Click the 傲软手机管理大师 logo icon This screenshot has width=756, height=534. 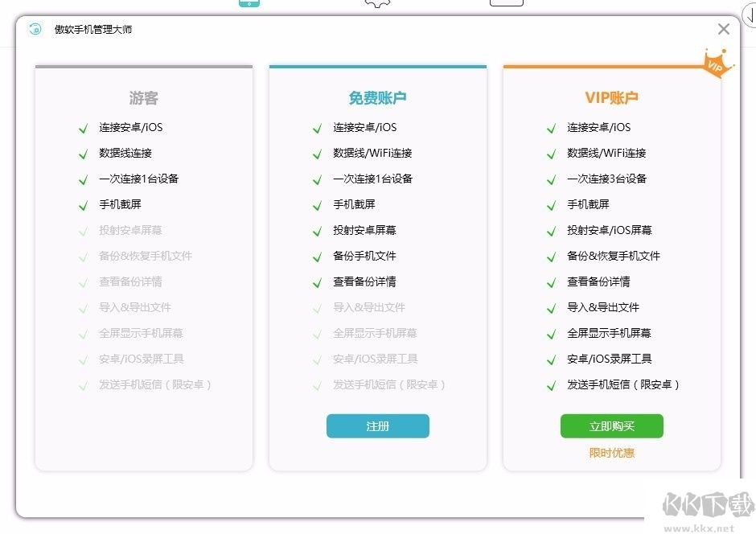click(x=33, y=29)
